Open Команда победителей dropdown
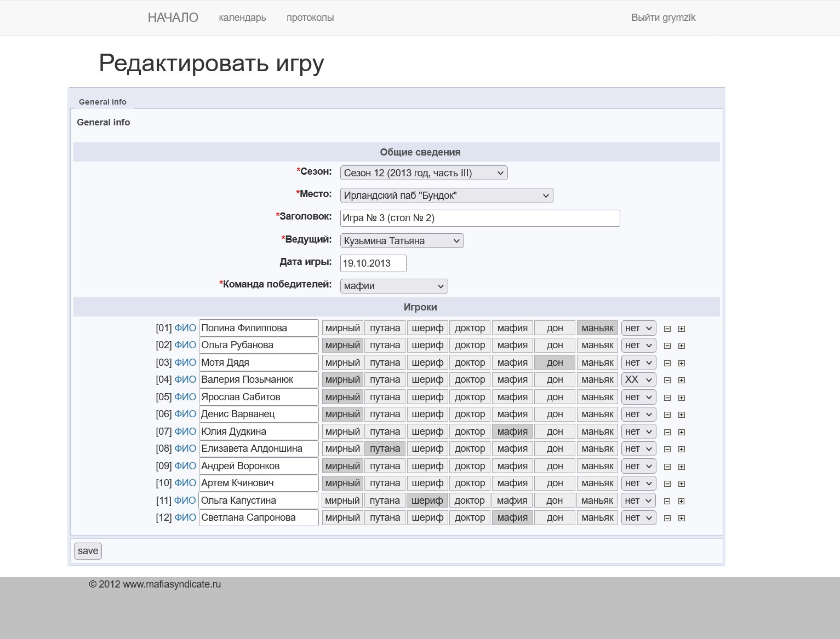Image resolution: width=840 pixels, height=639 pixels. [394, 286]
